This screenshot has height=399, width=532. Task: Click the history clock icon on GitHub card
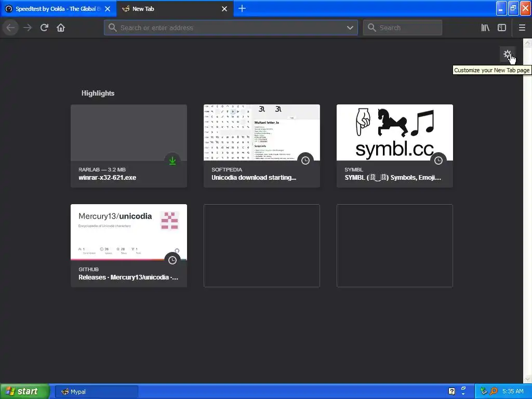coord(172,260)
